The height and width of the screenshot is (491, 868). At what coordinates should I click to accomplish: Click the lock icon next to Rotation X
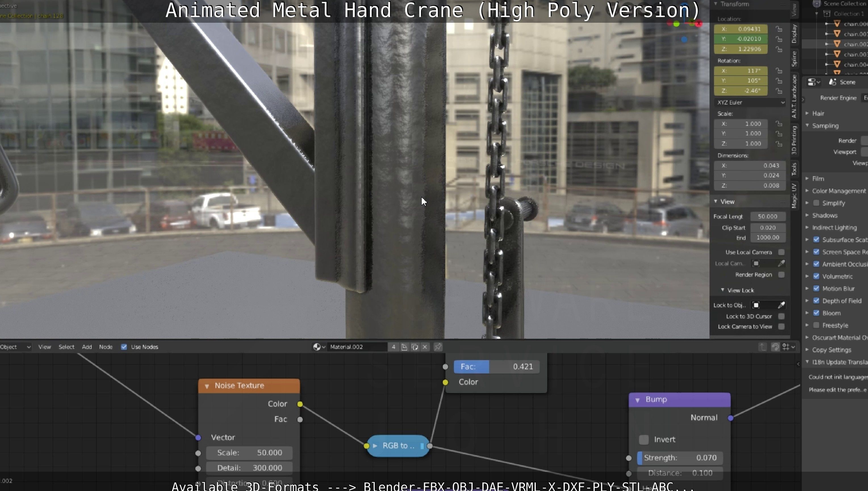pos(779,71)
